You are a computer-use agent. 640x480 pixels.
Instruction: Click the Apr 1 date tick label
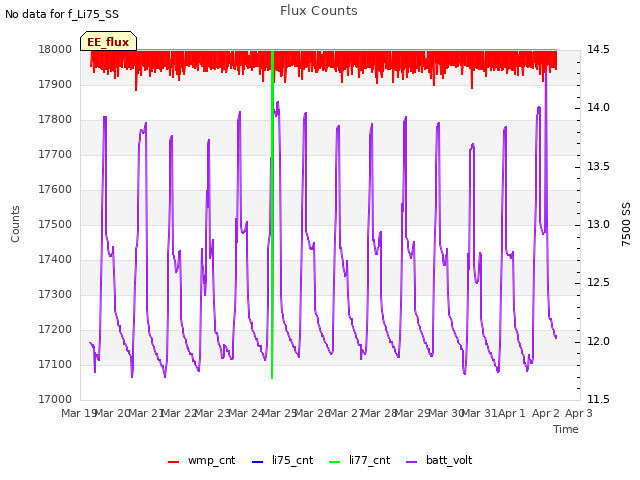(x=512, y=413)
